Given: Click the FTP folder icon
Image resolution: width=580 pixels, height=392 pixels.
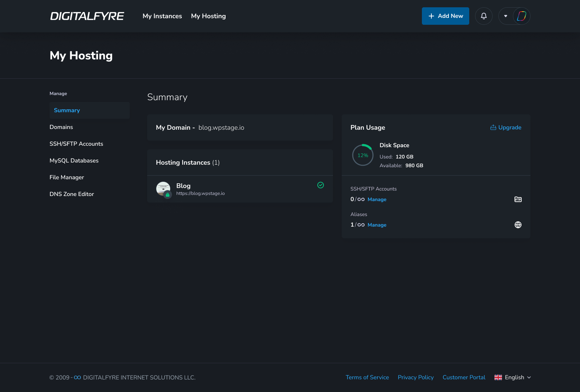Looking at the screenshot, I should (518, 199).
